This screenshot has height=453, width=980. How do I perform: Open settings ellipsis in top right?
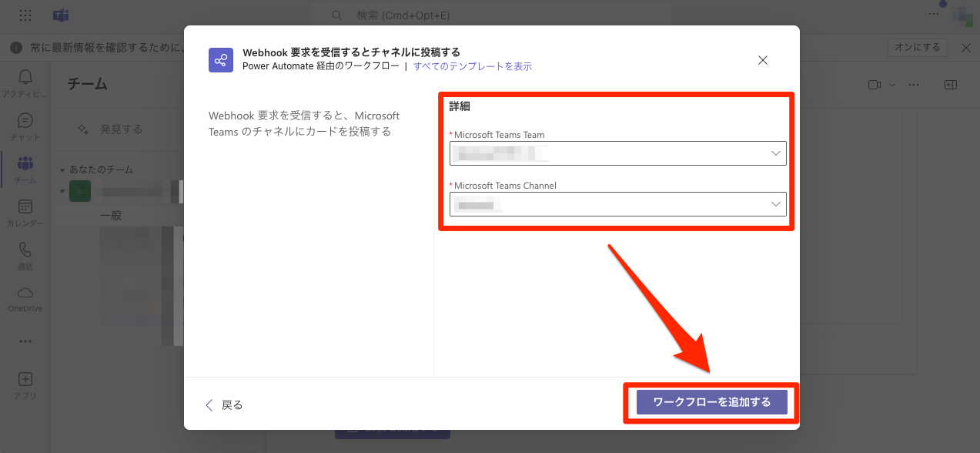coord(934,15)
